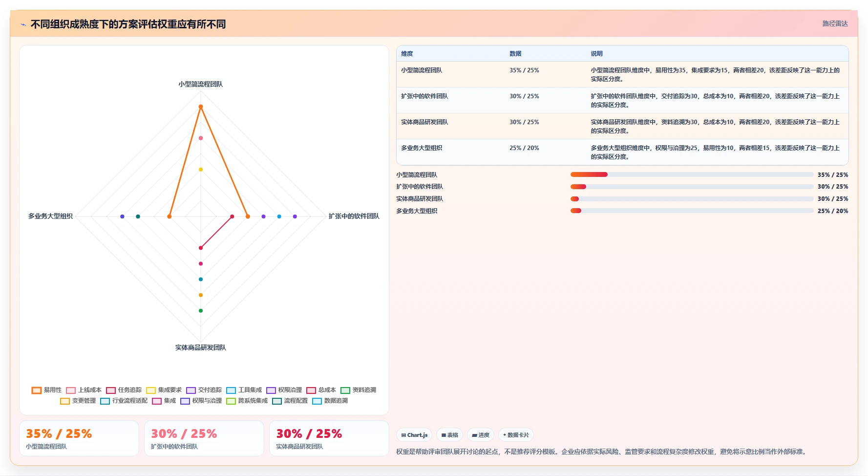
Task: Click the 扩张中的软件团队 progress bar
Action: (692, 187)
